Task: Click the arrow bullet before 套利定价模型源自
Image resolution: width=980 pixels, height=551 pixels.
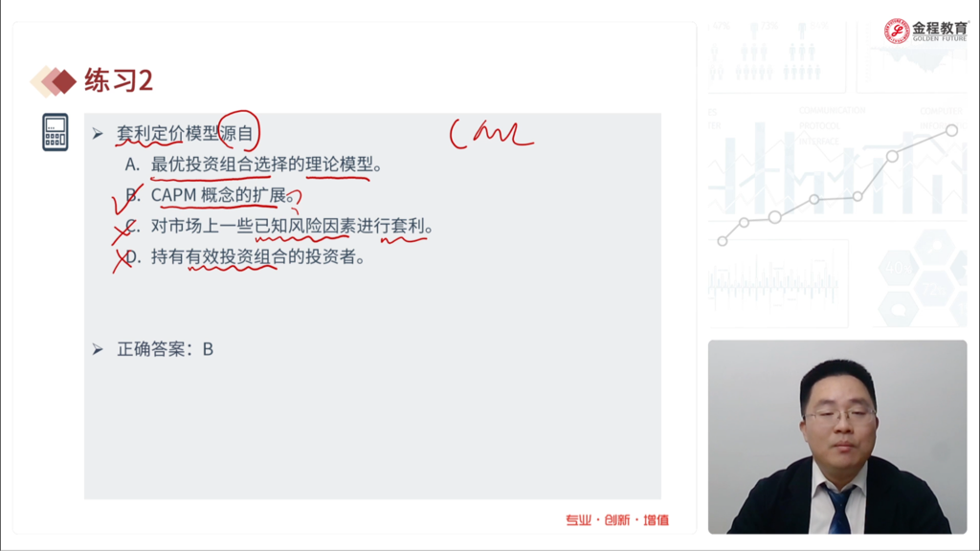Action: click(x=98, y=134)
